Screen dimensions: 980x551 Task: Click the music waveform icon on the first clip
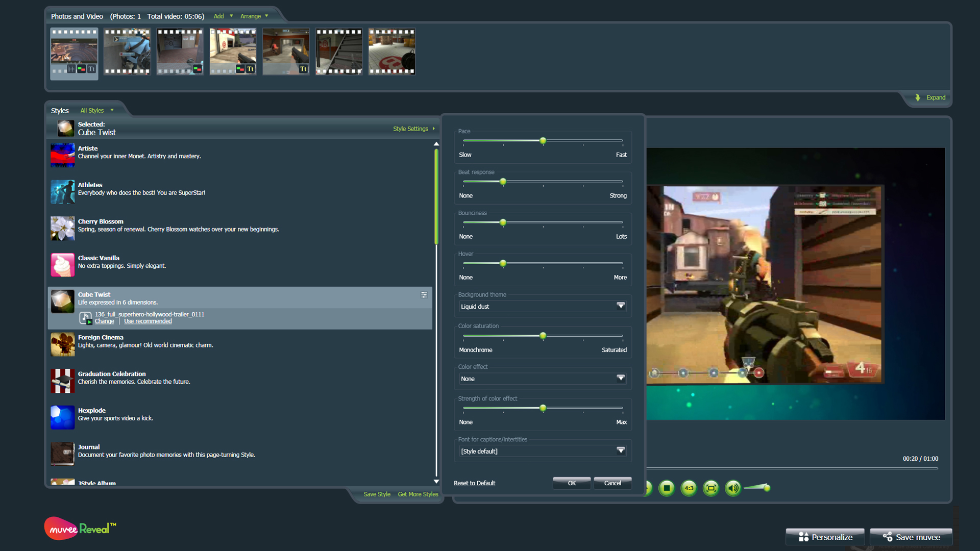tap(71, 68)
